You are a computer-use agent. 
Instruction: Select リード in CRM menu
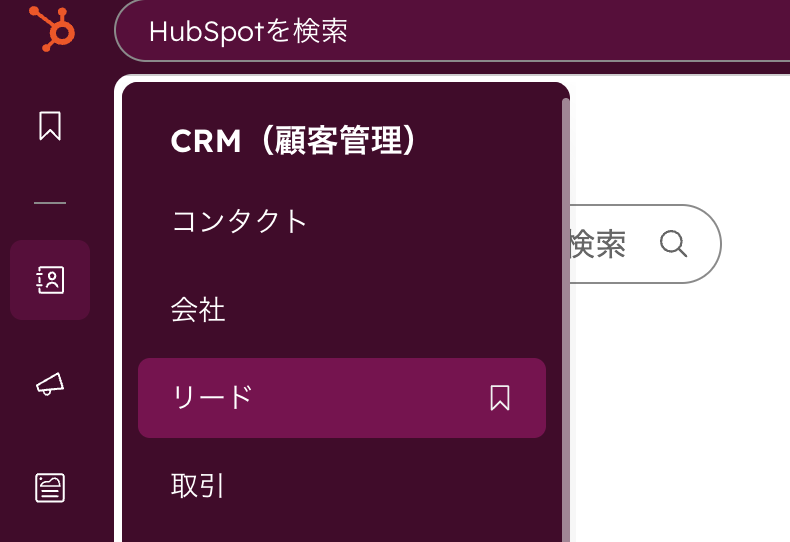(342, 398)
